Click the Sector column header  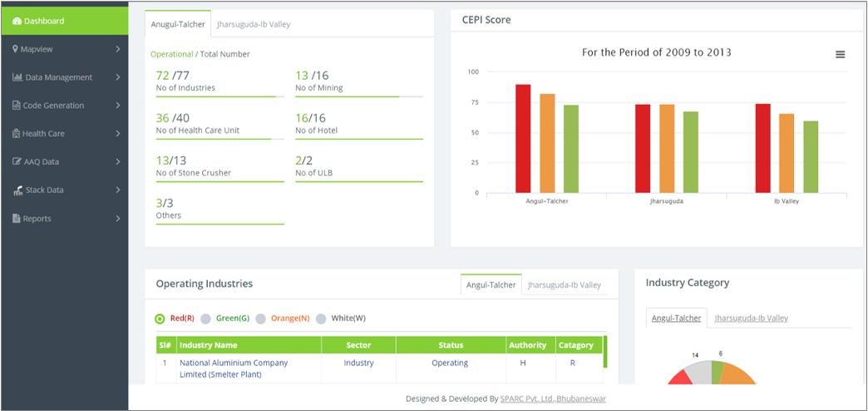click(358, 344)
